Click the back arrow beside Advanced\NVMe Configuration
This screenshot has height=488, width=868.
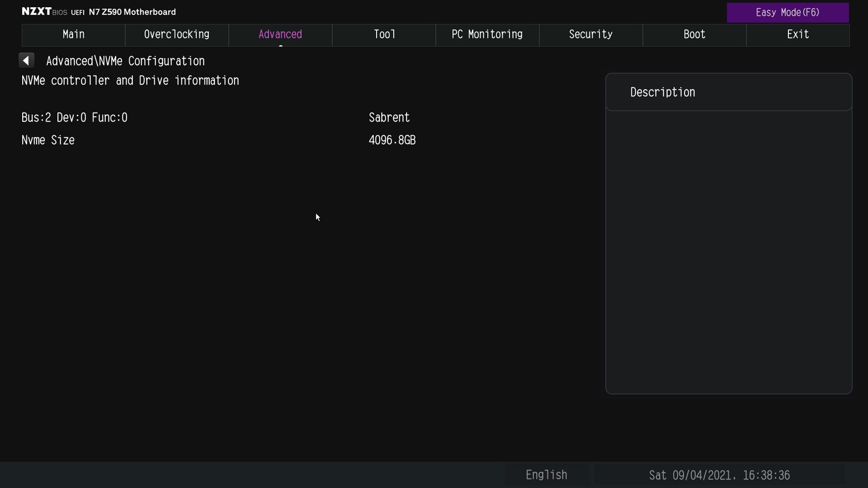[26, 60]
